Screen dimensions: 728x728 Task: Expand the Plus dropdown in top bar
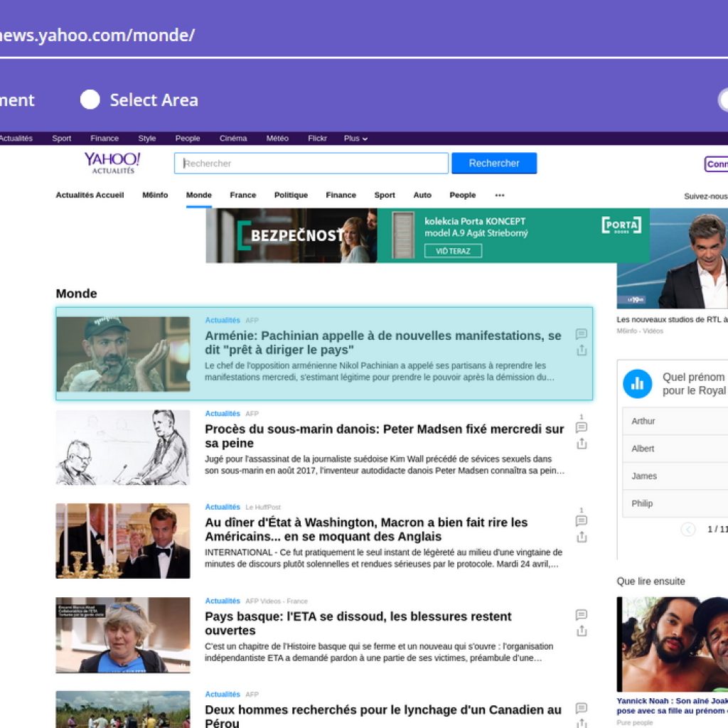pos(355,139)
